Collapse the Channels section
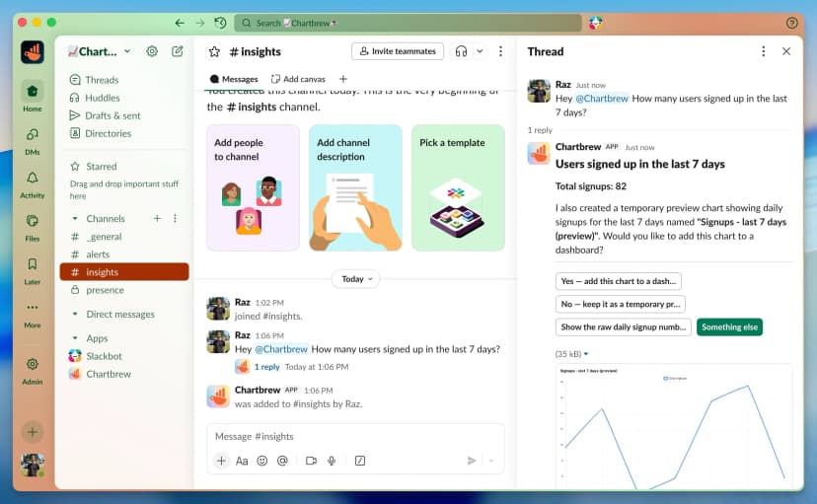 (x=75, y=219)
